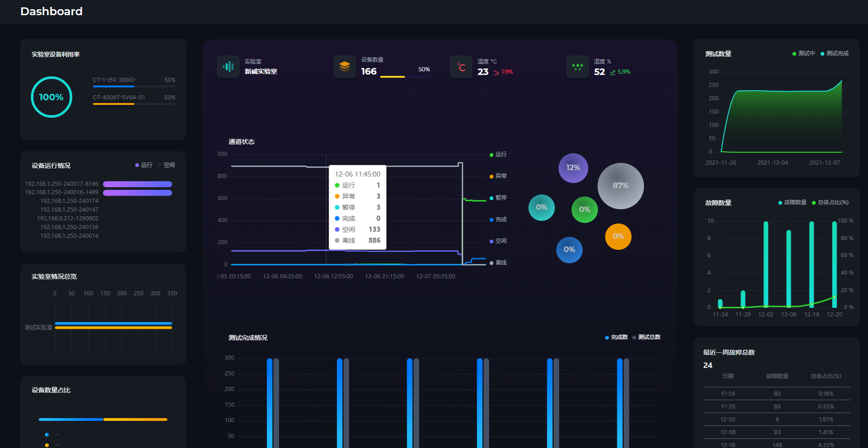Click the red temperature trend arrow
868x448 pixels.
pos(496,72)
